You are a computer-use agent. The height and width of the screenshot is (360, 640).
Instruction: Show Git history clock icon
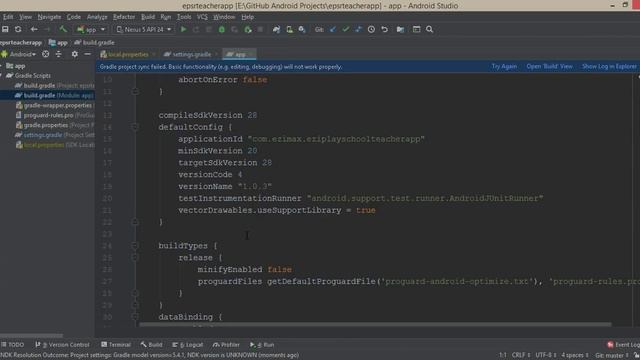371,29
